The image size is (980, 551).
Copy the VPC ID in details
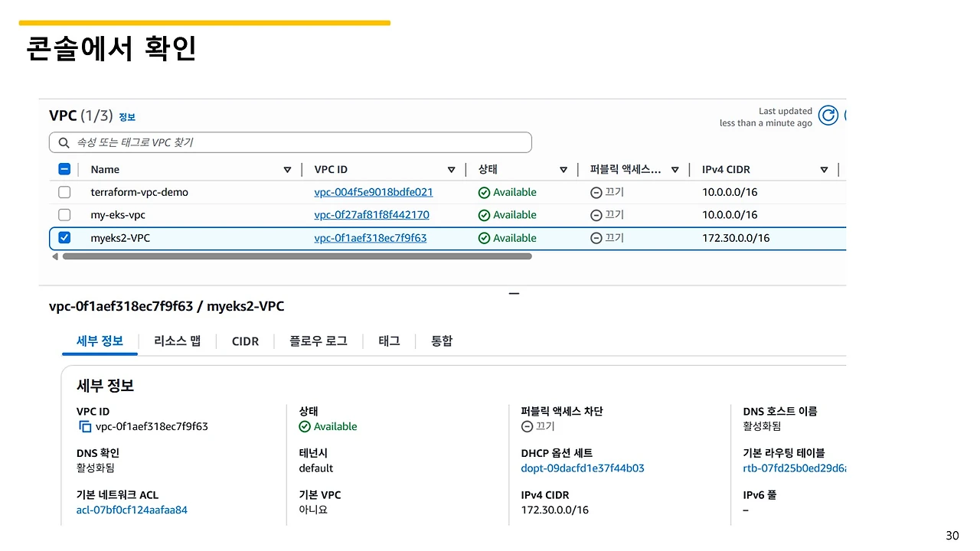point(85,427)
